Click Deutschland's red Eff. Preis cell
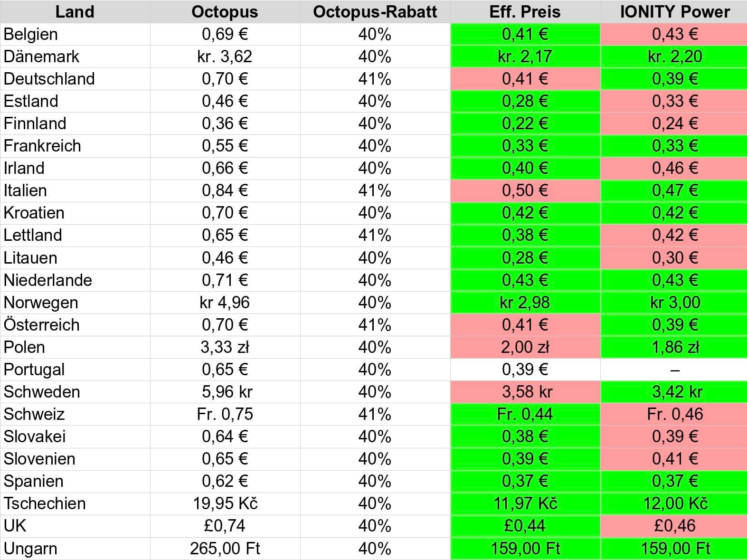 point(525,79)
